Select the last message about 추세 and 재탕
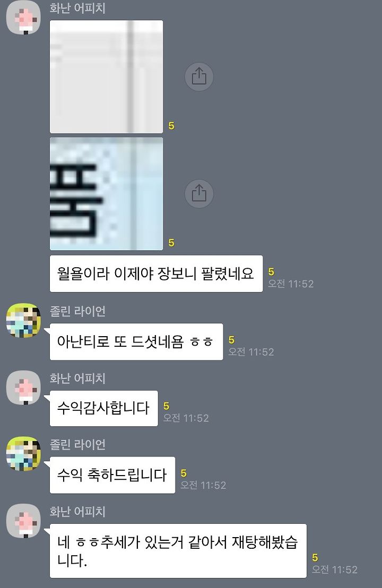This screenshot has width=382, height=588. click(x=178, y=551)
